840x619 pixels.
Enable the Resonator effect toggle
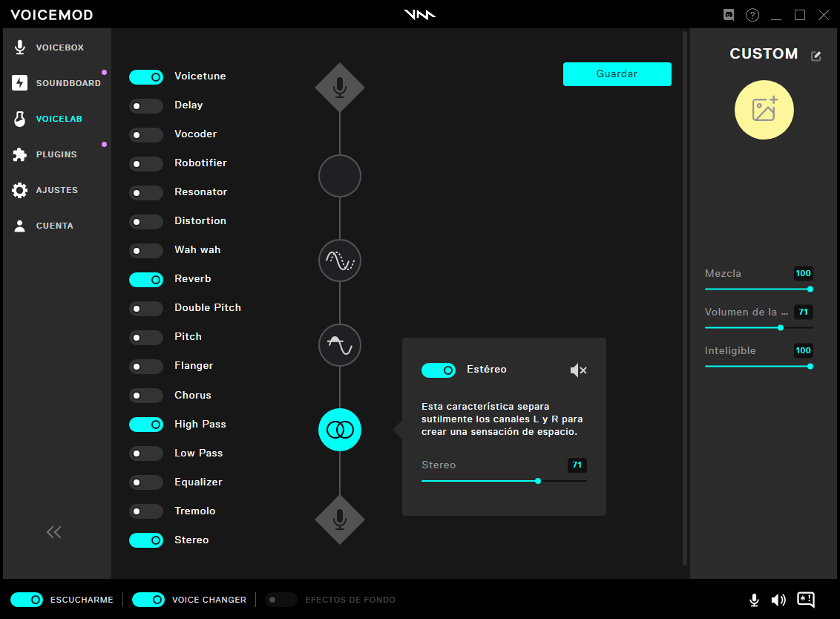coord(146,193)
